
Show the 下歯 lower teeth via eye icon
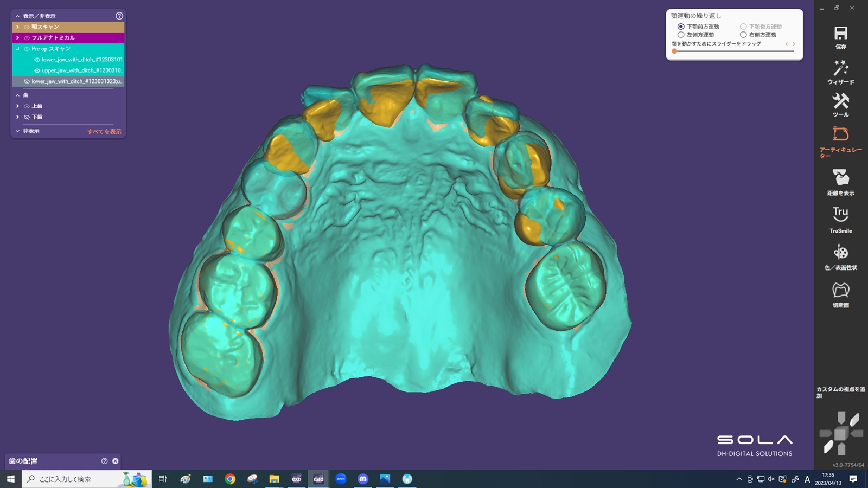[27, 117]
